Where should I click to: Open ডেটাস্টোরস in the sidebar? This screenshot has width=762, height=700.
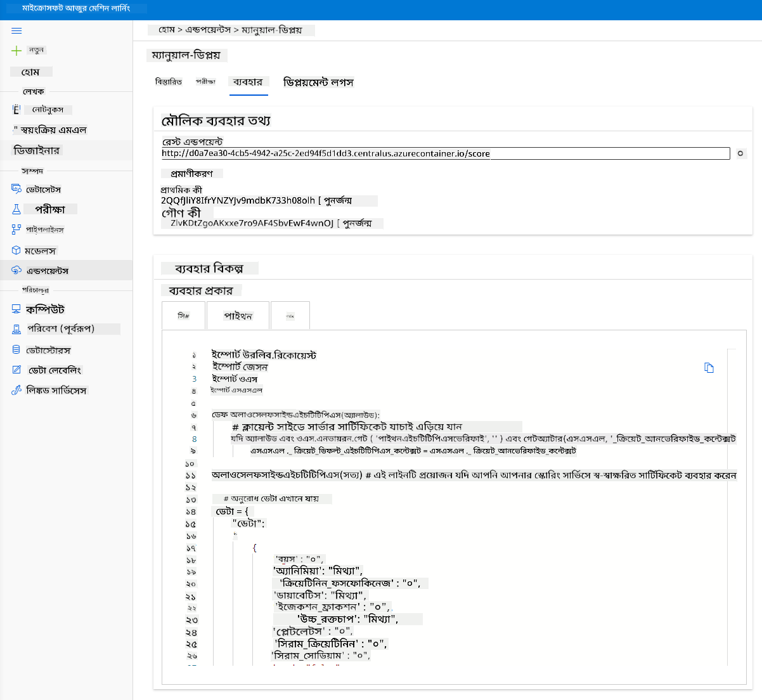[x=48, y=350]
